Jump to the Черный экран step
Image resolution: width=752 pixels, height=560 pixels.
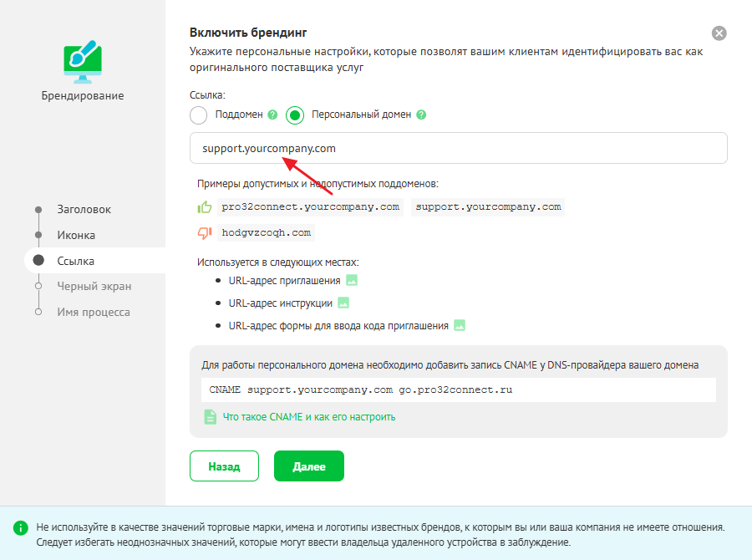tap(94, 287)
